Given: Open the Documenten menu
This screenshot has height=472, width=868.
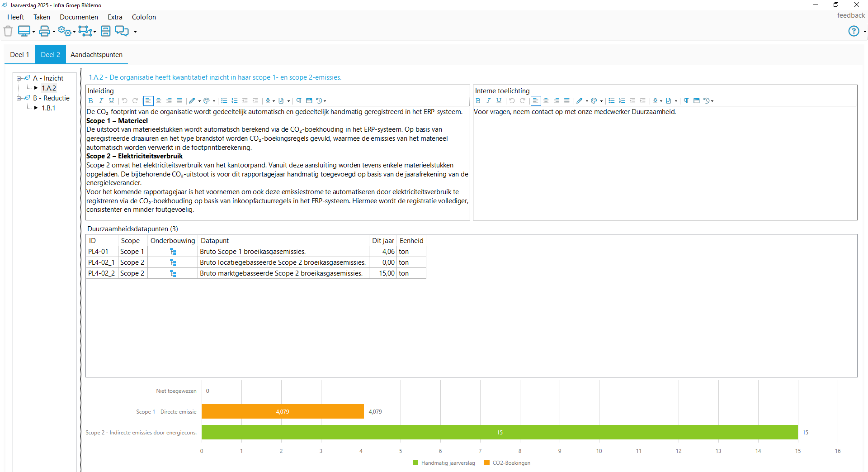Looking at the screenshot, I should [79, 17].
